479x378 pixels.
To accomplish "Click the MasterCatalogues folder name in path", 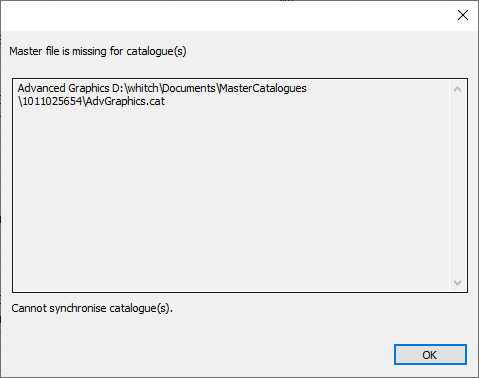I will [263, 88].
